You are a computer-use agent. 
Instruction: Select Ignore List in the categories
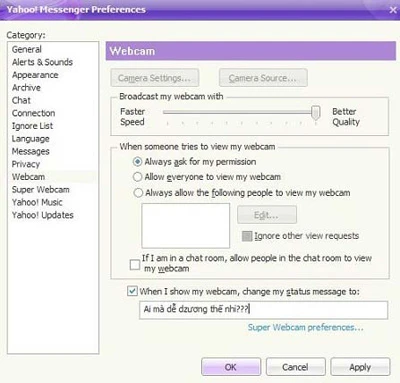(32, 126)
